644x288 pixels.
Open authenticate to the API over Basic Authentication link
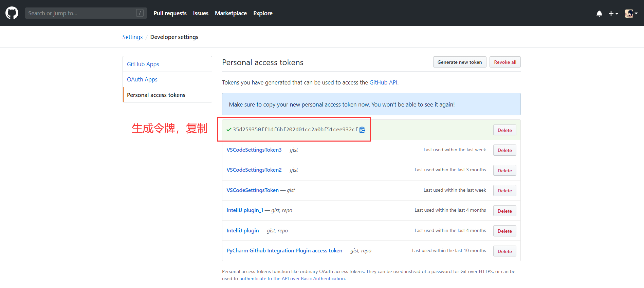click(x=292, y=279)
